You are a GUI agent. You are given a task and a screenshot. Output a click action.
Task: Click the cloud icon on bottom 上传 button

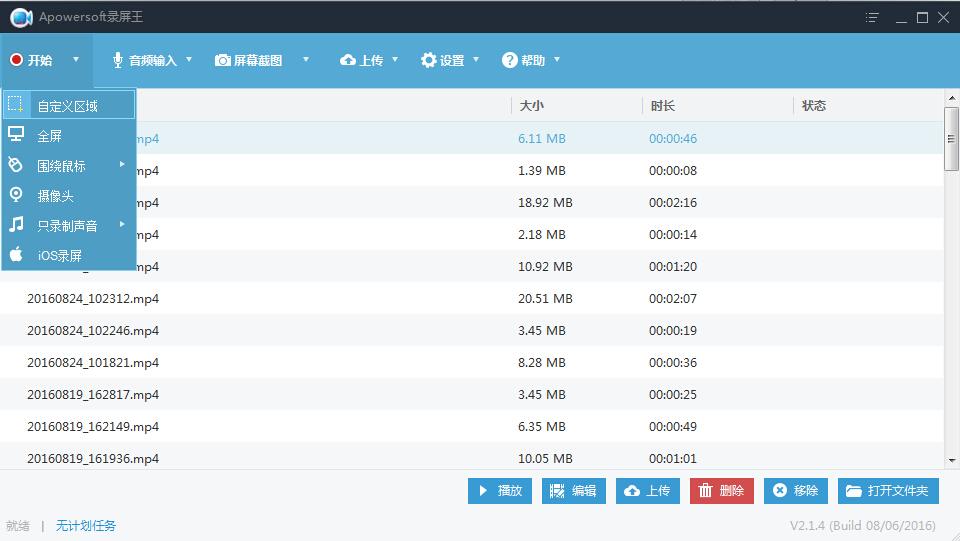click(632, 491)
